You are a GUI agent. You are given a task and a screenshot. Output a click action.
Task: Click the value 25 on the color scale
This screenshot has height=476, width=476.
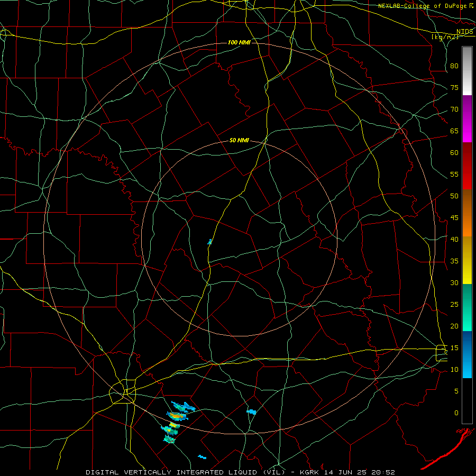tap(454, 305)
